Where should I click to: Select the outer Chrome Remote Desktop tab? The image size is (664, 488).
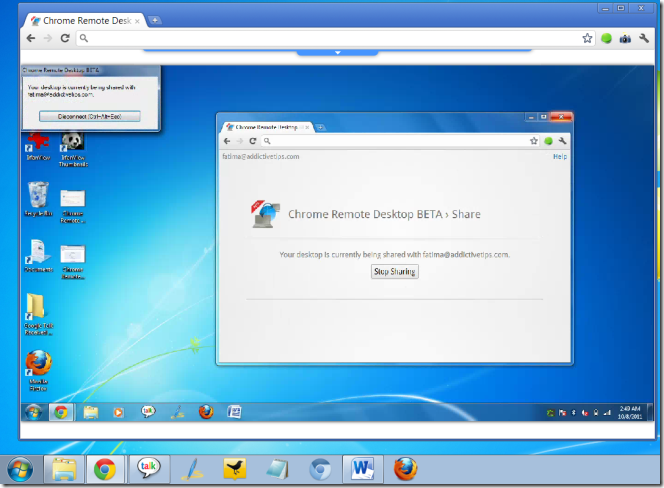point(85,20)
